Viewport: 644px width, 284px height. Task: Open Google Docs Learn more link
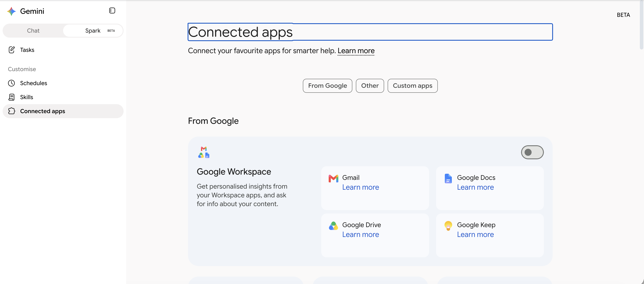pyautogui.click(x=475, y=187)
